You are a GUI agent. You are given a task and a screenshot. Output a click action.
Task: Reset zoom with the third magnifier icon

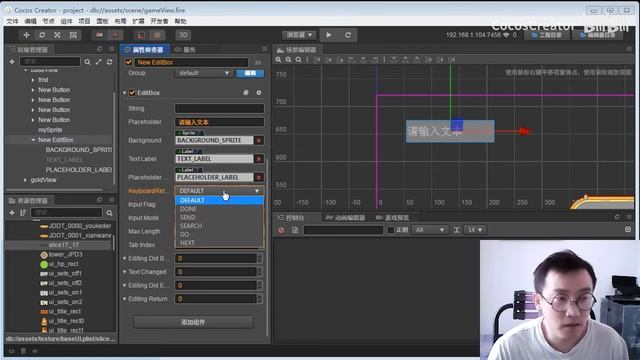click(298, 60)
